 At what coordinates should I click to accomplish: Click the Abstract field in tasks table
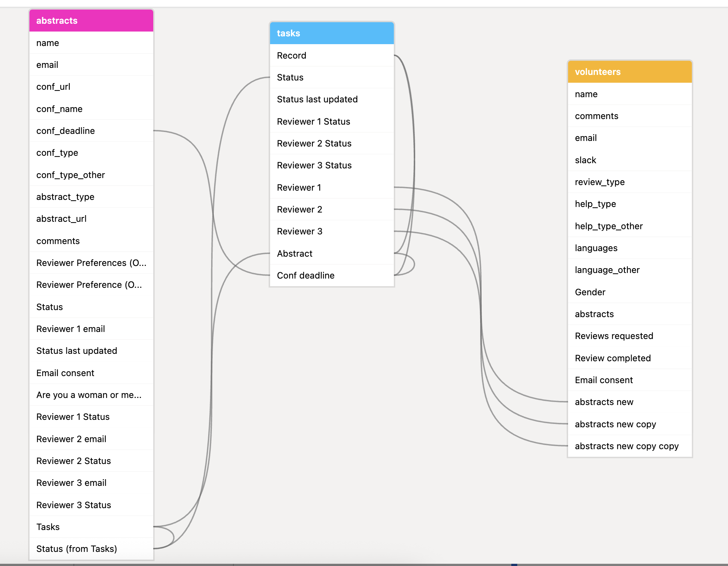pos(332,254)
